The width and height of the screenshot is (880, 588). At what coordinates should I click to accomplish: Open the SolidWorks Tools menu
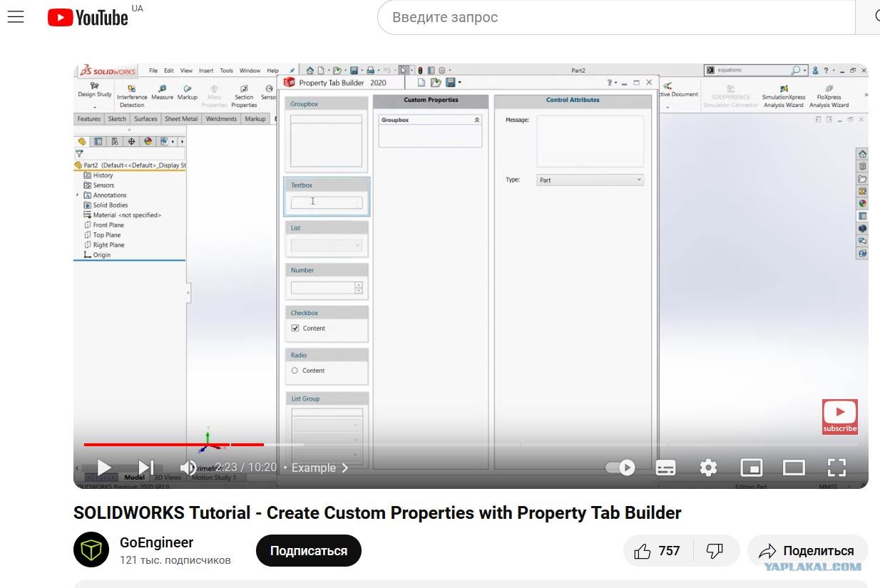(x=226, y=71)
